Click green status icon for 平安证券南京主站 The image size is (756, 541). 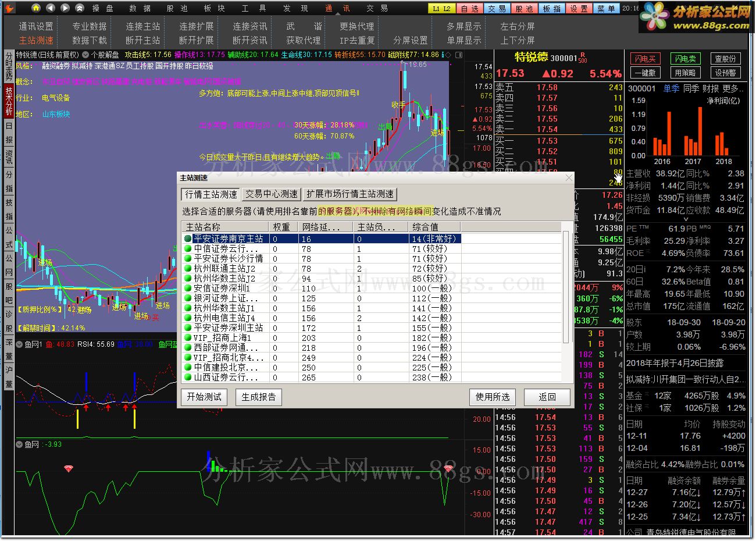coord(188,239)
